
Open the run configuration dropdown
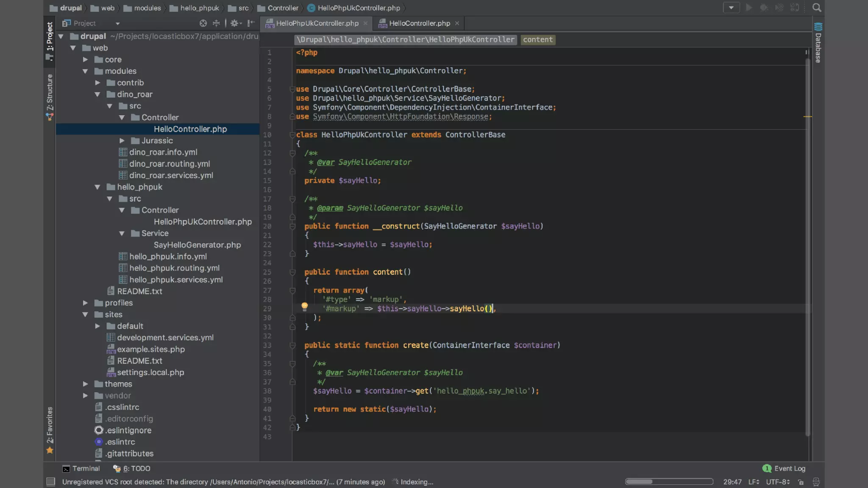tap(731, 8)
